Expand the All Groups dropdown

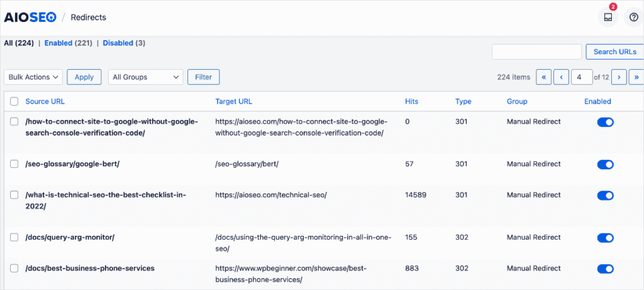[145, 77]
